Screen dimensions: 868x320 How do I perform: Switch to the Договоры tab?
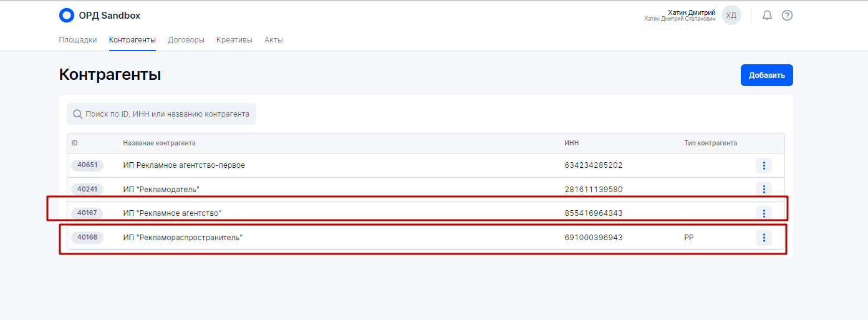[x=186, y=40]
